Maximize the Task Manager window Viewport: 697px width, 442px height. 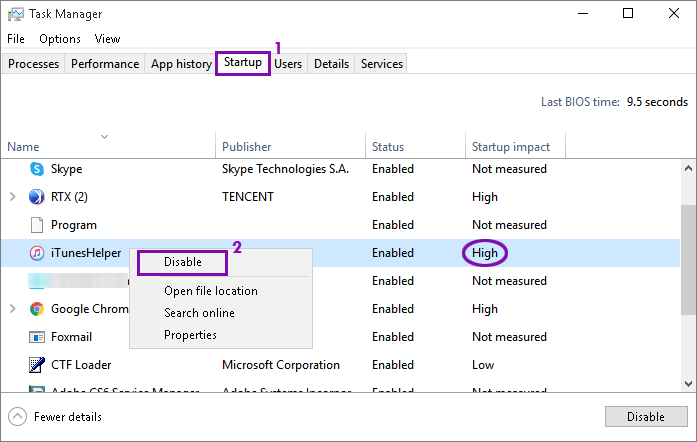click(628, 14)
